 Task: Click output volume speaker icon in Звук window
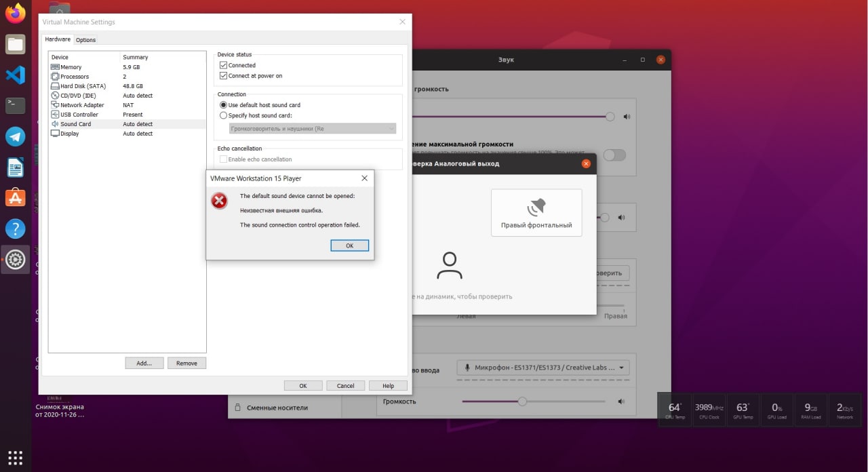point(627,117)
